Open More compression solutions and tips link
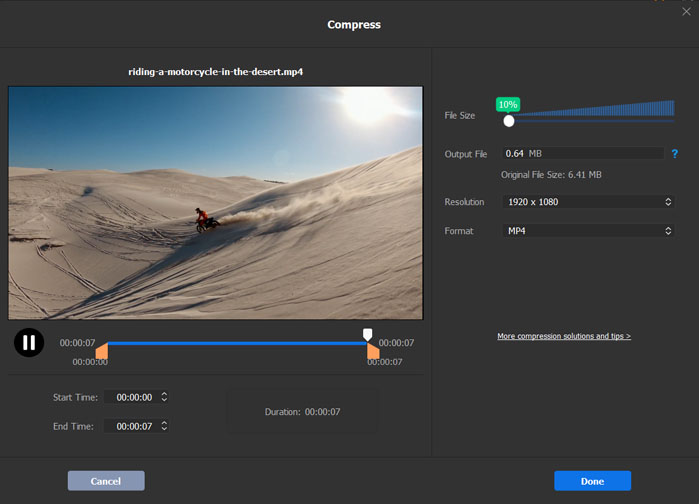The height and width of the screenshot is (504, 699). coord(564,336)
